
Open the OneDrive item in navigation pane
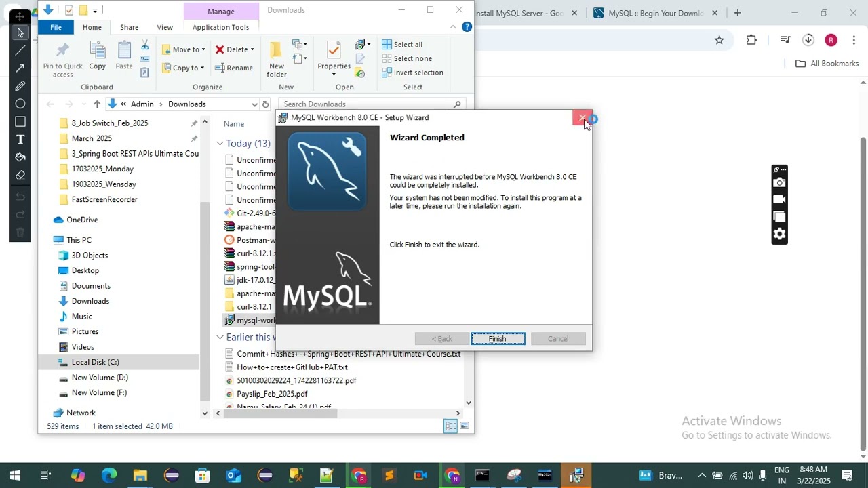pos(82,220)
